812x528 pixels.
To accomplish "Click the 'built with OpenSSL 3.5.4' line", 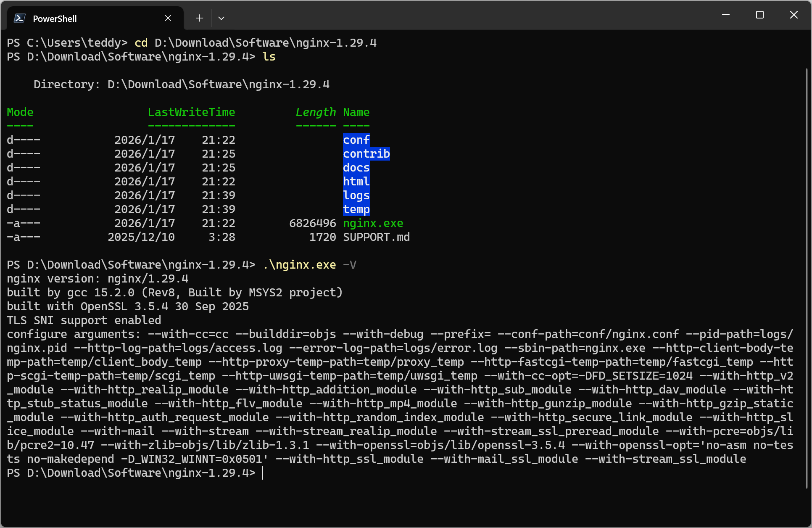I will (x=128, y=306).
